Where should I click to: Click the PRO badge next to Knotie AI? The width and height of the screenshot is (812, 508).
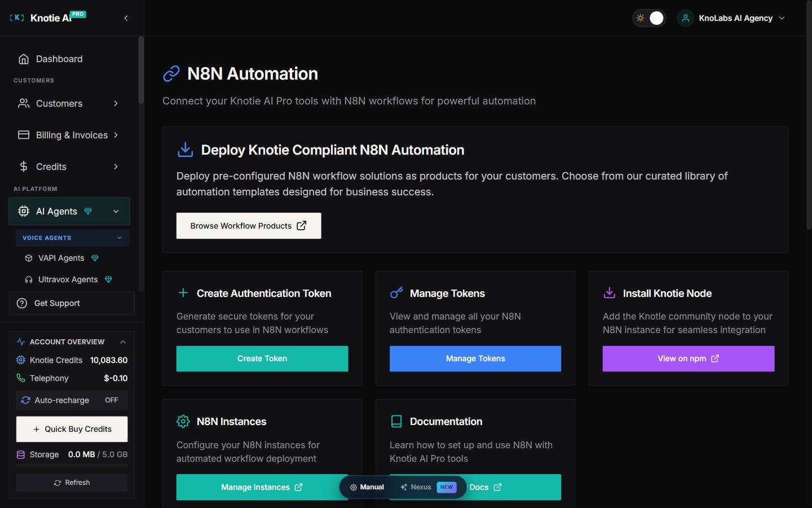click(78, 14)
